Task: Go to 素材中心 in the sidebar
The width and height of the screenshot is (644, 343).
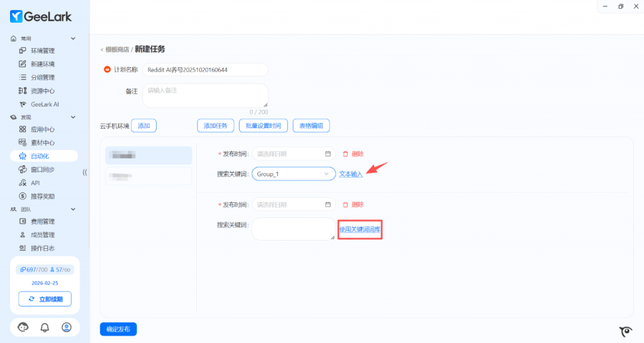Action: [x=42, y=143]
